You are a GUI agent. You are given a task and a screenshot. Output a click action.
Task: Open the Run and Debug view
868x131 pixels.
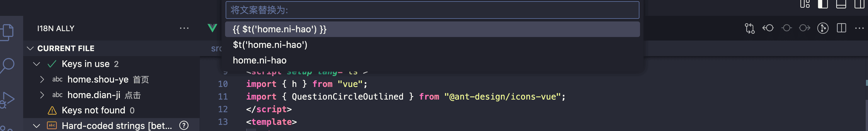[x=7, y=100]
